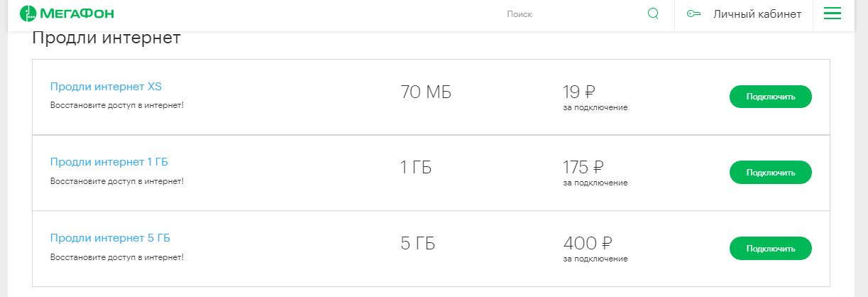Click the 19 ₽ connection price

579,92
